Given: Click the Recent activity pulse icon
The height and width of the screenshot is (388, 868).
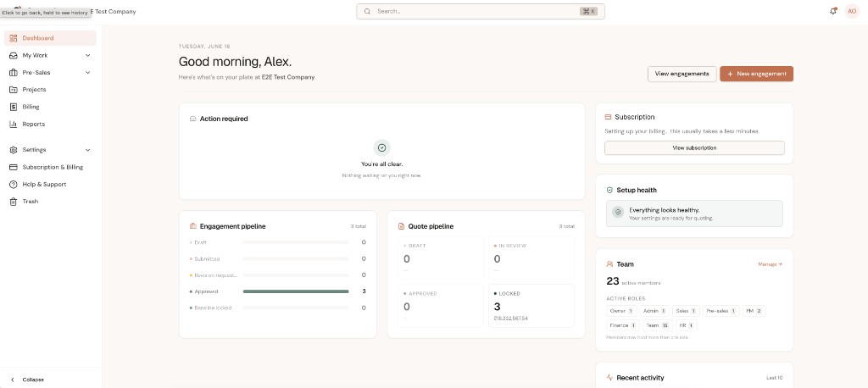Looking at the screenshot, I should point(609,378).
